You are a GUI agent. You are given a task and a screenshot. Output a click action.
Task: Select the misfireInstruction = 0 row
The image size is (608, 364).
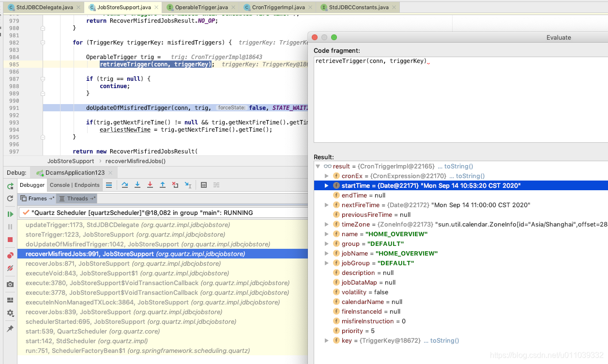click(461, 321)
